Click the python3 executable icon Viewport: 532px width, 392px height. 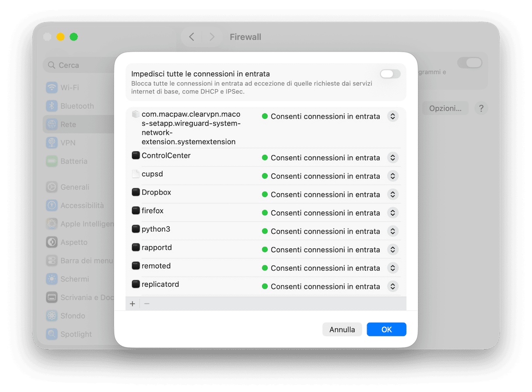click(x=136, y=229)
